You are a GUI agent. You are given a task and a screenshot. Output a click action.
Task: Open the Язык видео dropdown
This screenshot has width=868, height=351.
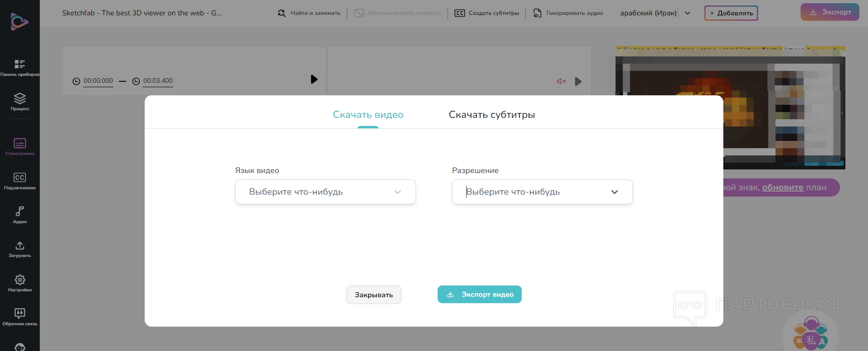click(325, 192)
